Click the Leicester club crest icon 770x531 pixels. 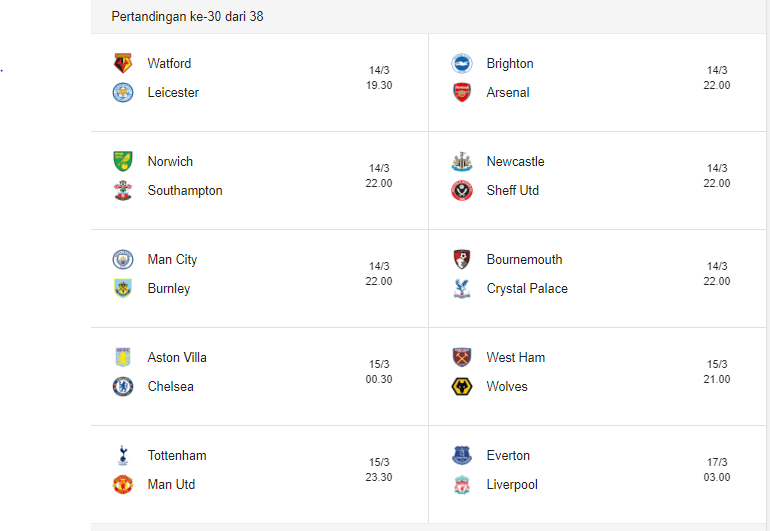tap(123, 93)
